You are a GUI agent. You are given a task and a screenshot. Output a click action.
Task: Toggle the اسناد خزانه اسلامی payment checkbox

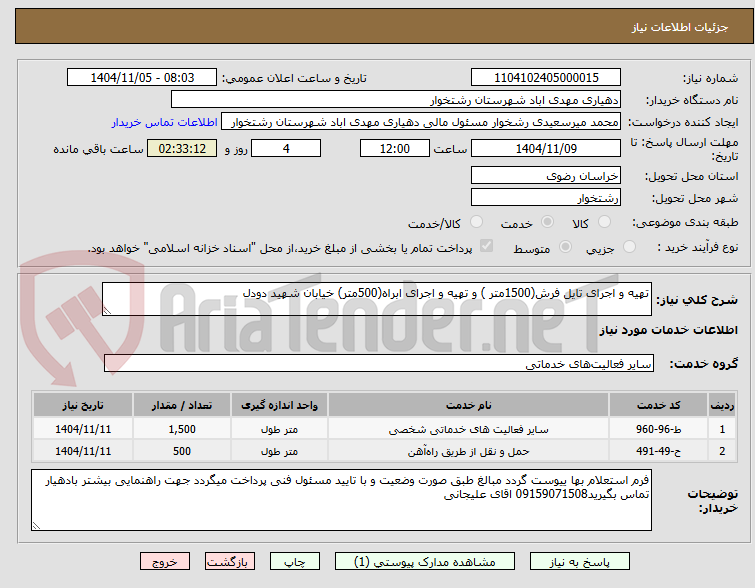486,246
